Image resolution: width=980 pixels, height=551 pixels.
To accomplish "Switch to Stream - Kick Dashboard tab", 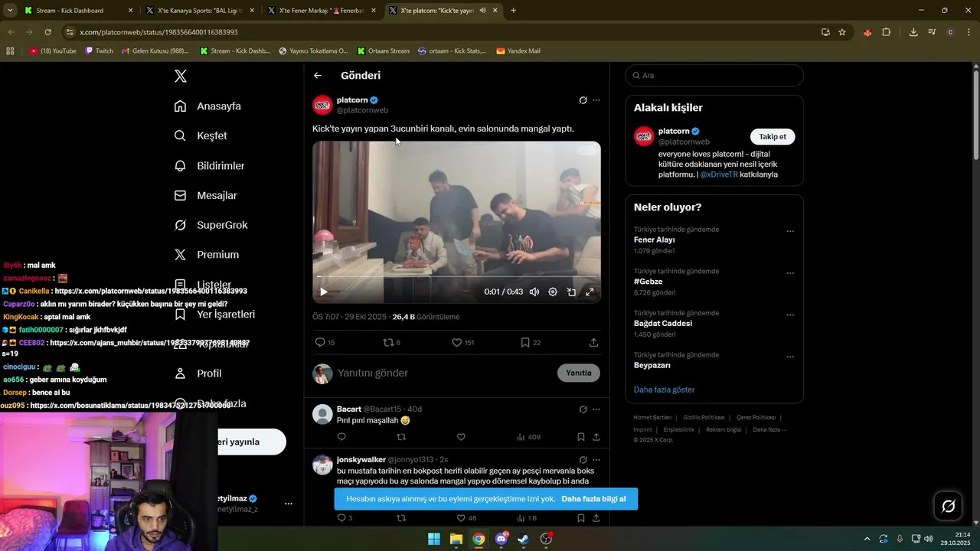I will click(x=78, y=11).
